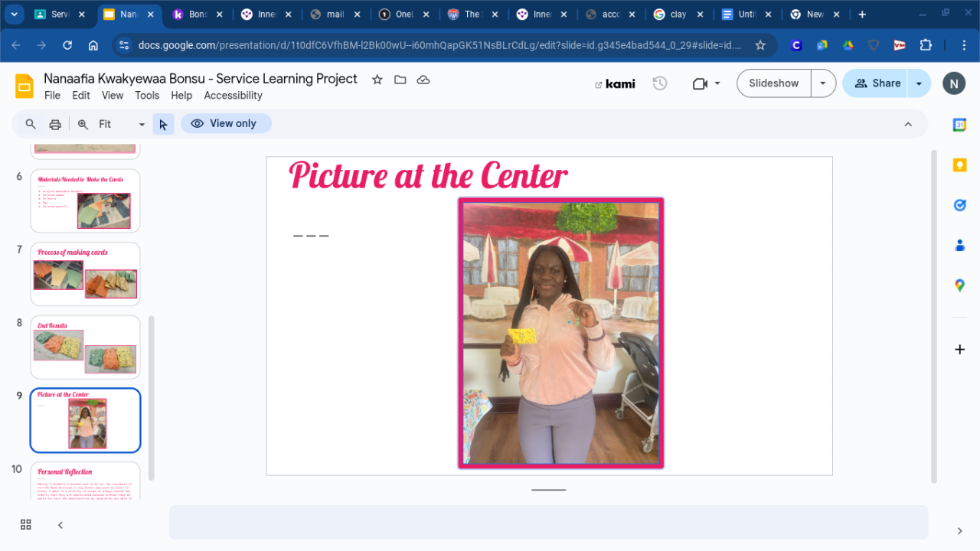Open the Edit menu

[81, 96]
